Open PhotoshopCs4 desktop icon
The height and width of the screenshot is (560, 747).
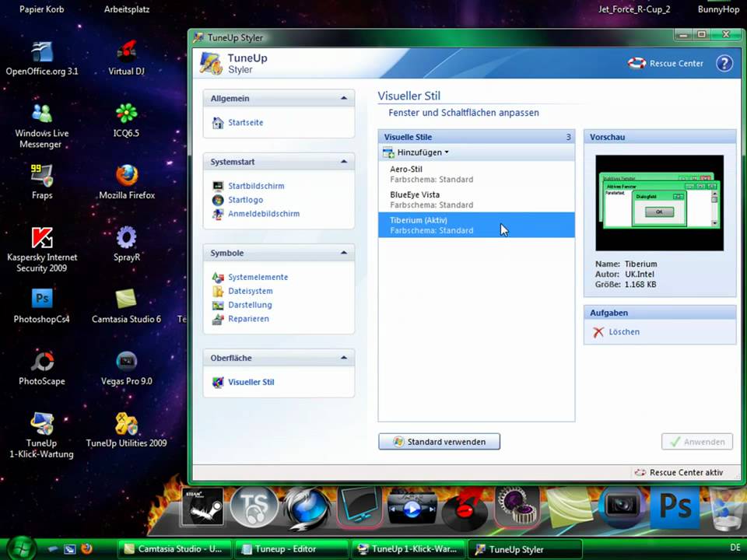coord(42,306)
